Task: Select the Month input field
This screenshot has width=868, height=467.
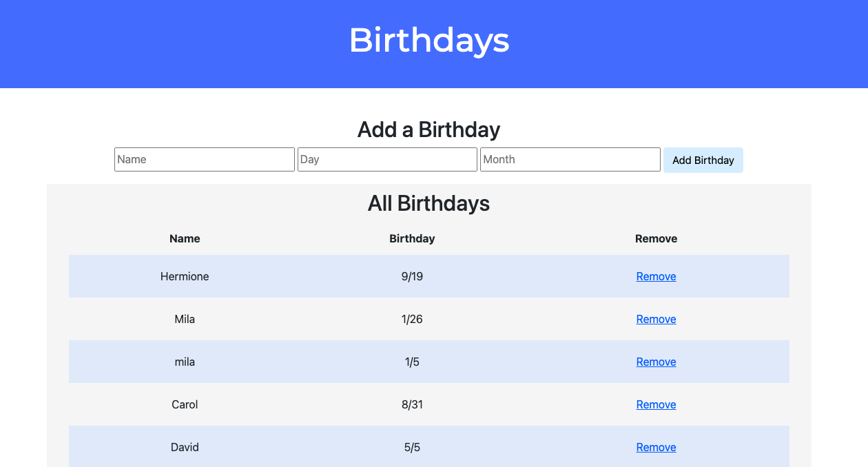Action: pyautogui.click(x=570, y=159)
